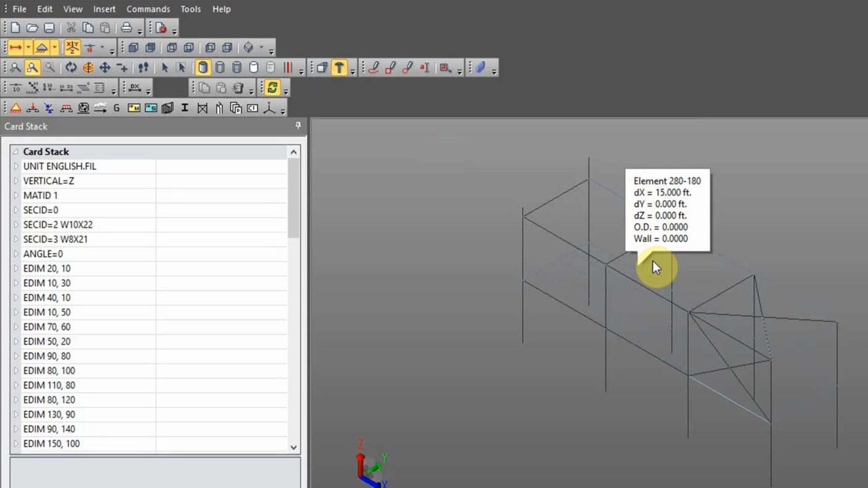Click the orange triangle support icon
This screenshot has width=868, height=488.
15,108
